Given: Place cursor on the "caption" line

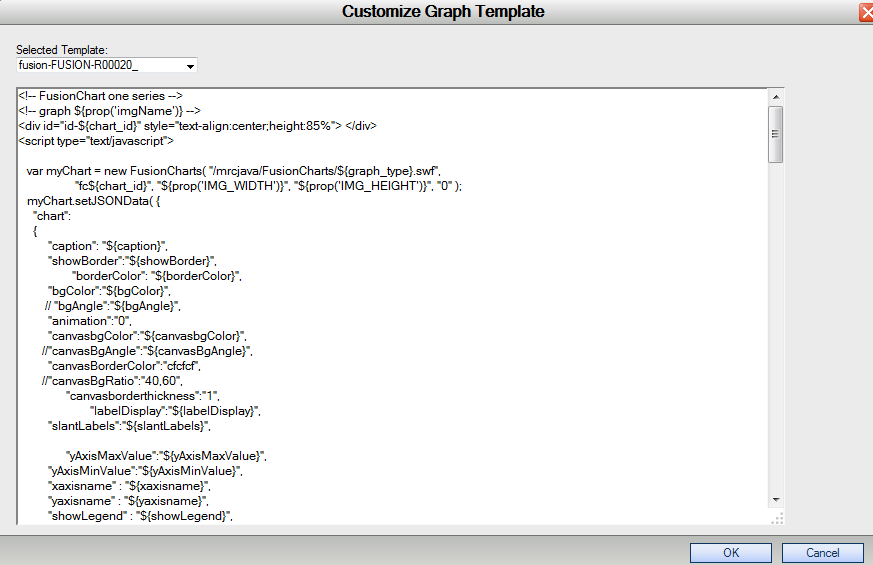Looking at the screenshot, I should (107, 246).
